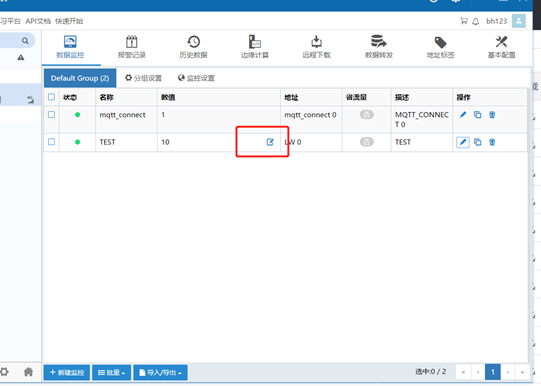Click the 新建监控 new monitor button
Viewport: 541px width, 386px height.
[67, 373]
